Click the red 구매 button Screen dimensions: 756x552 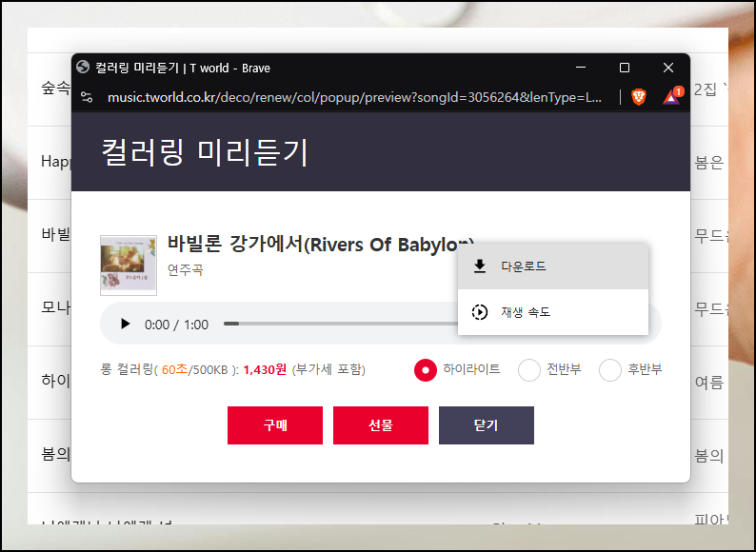275,425
